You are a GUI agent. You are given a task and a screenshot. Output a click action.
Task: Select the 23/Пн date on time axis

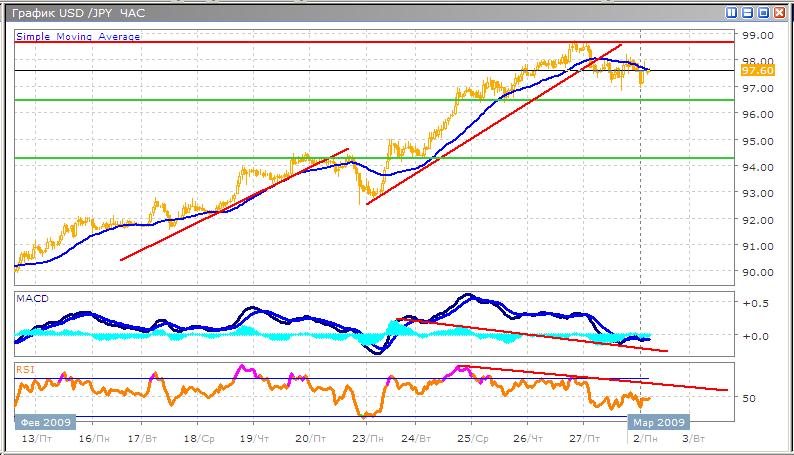[x=367, y=438]
